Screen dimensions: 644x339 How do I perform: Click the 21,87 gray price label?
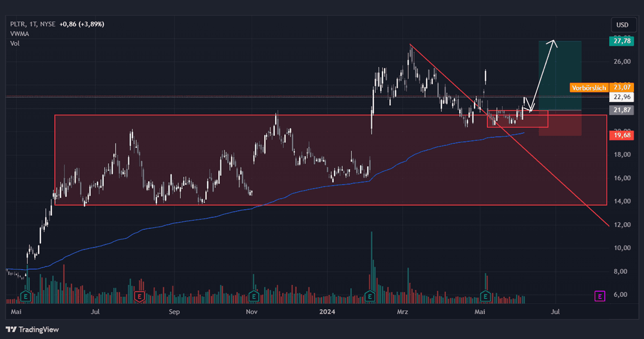pyautogui.click(x=622, y=110)
